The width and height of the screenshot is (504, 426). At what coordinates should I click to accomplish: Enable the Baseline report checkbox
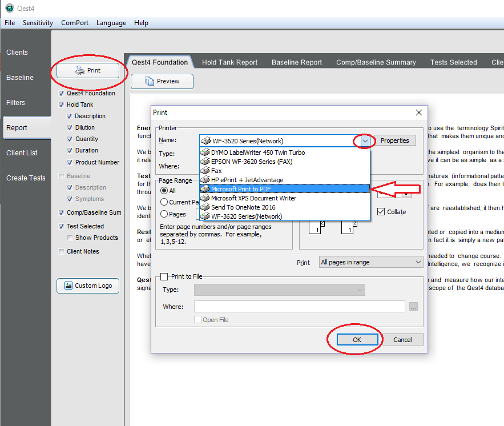click(x=62, y=176)
